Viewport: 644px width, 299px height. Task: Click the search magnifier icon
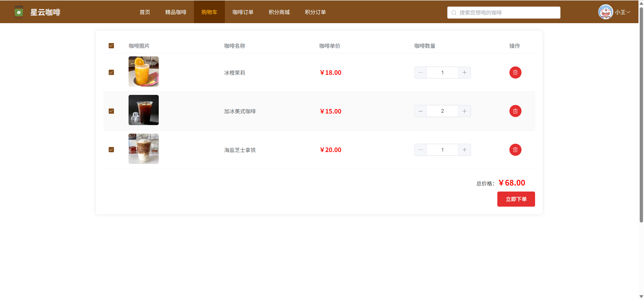pos(454,13)
